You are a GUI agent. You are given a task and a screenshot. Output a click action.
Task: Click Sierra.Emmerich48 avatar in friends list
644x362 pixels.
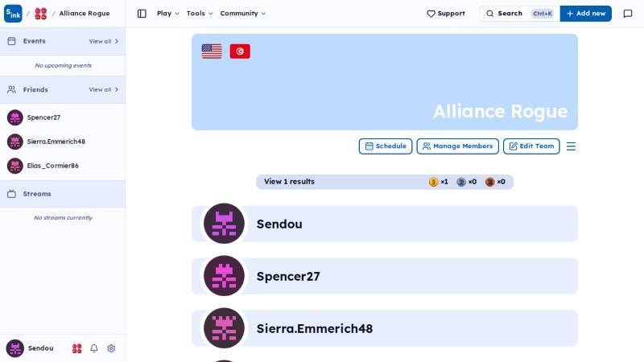[x=15, y=142]
